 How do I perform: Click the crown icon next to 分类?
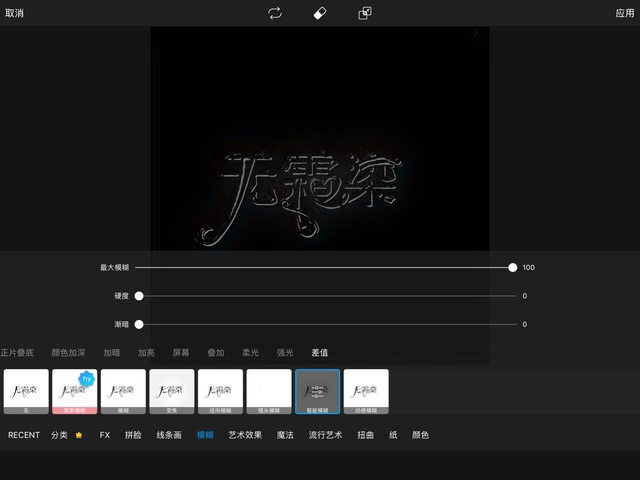pos(79,436)
